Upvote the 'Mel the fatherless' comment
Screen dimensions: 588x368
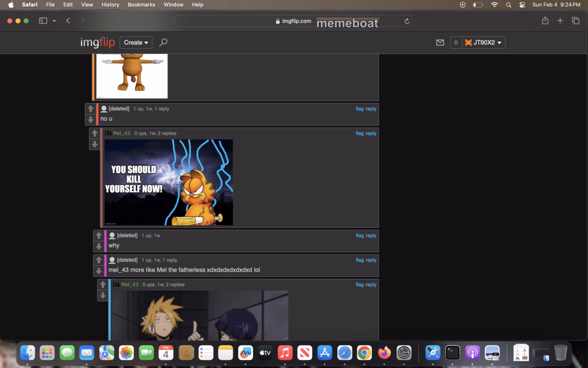click(x=98, y=260)
